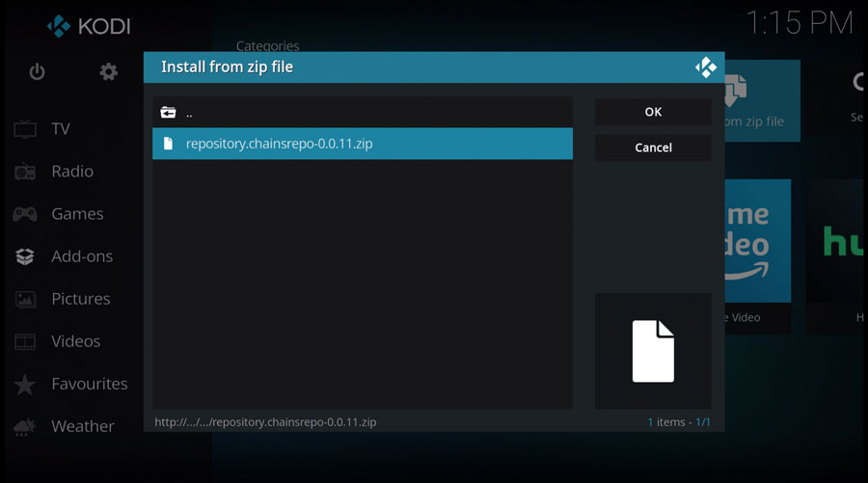
Task: Click the file icon beside repository.chainsrepo zip
Action: tap(168, 144)
